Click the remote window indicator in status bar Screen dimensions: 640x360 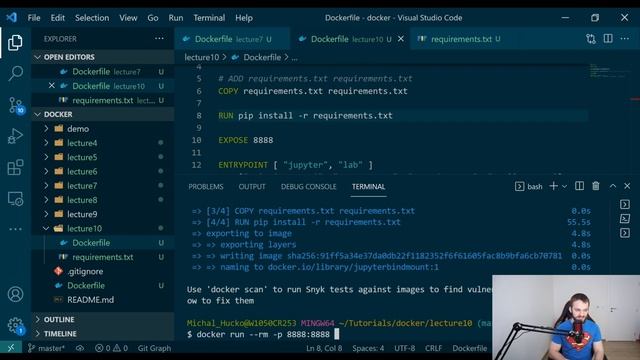(11, 348)
